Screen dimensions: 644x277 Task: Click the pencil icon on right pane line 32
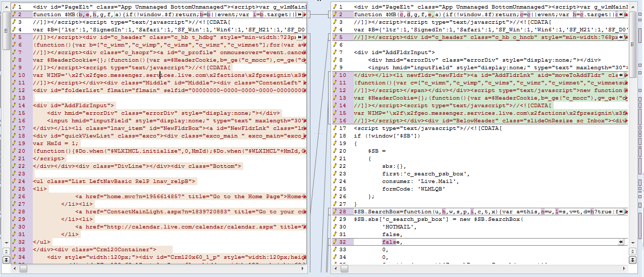coord(335,242)
